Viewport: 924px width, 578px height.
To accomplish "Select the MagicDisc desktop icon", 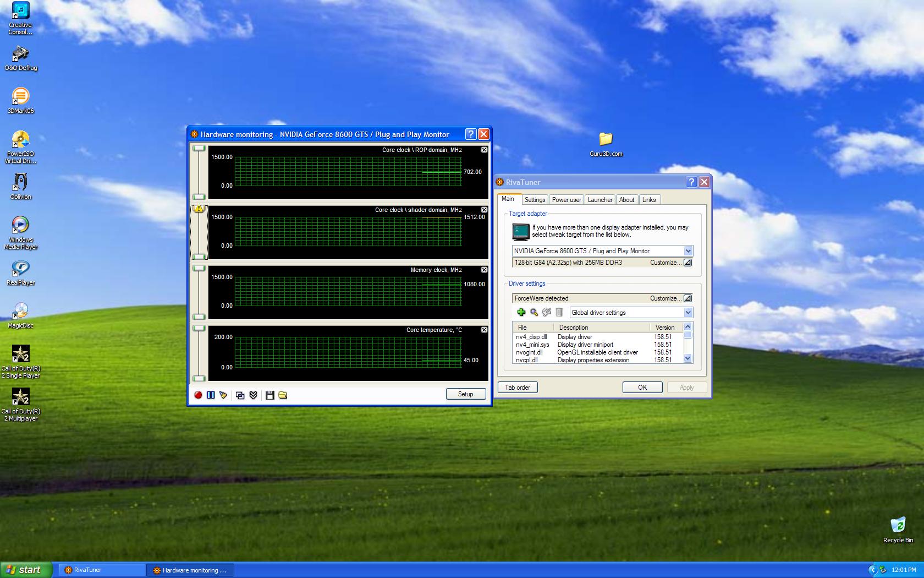I will (x=20, y=316).
